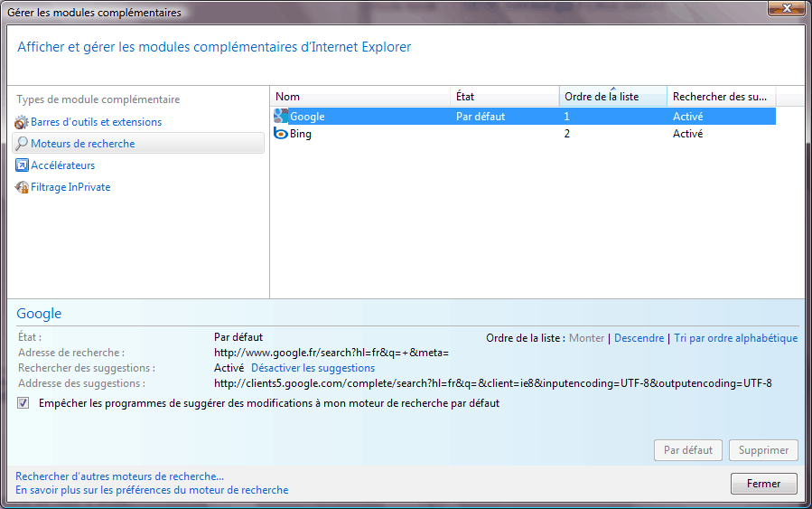Sort by Ordre de la liste column
The image size is (812, 509).
612,97
